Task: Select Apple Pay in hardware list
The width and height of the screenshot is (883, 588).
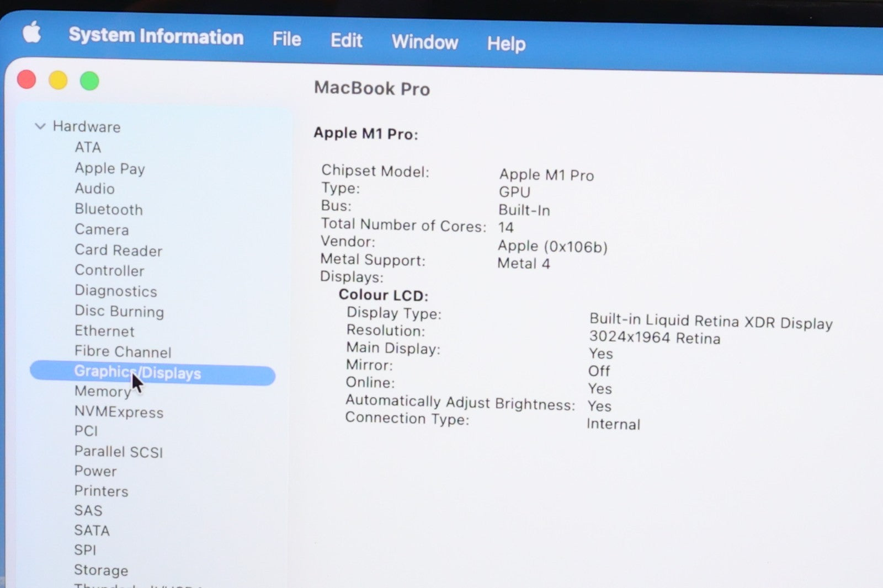Action: click(109, 168)
